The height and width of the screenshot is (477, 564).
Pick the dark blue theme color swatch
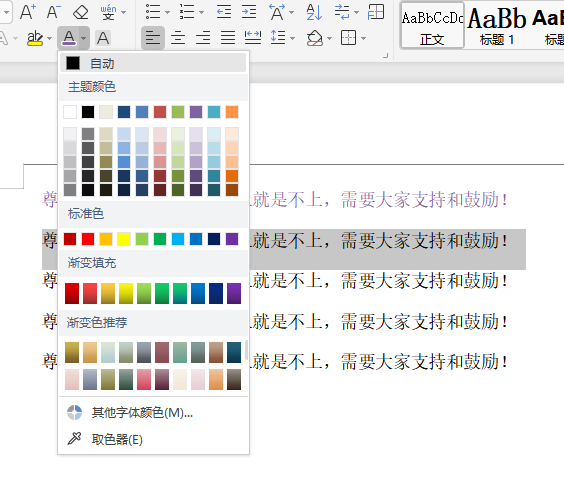pyautogui.click(x=124, y=112)
